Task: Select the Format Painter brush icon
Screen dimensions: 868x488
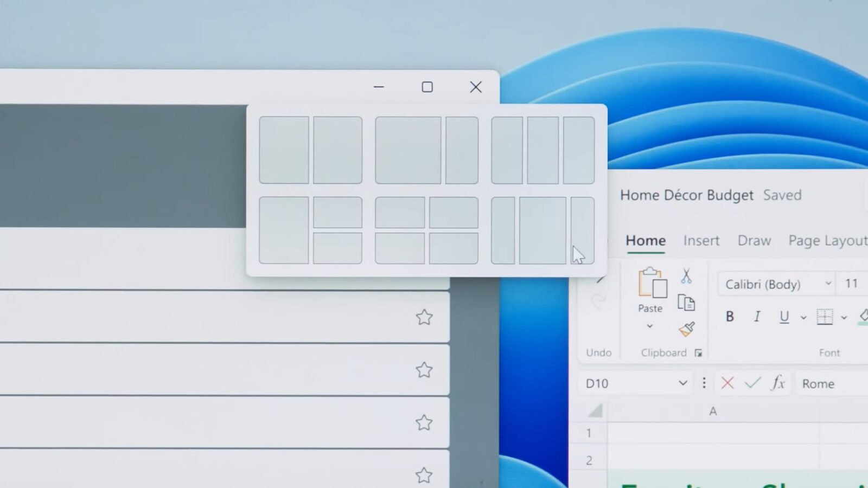Action: pyautogui.click(x=686, y=329)
